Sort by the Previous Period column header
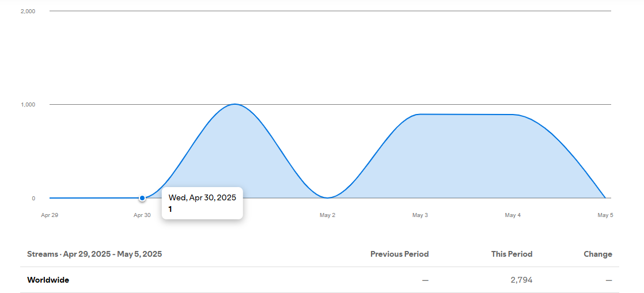This screenshot has width=644, height=293. pos(399,254)
